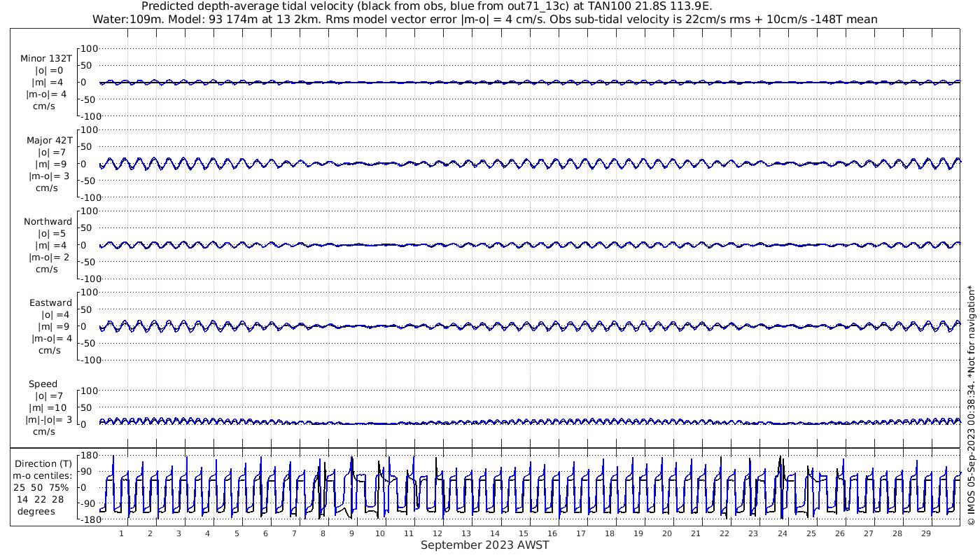Screen dimensions: 980x560
Task: Select the 'Minor 132T' panel label
Action: 47,59
